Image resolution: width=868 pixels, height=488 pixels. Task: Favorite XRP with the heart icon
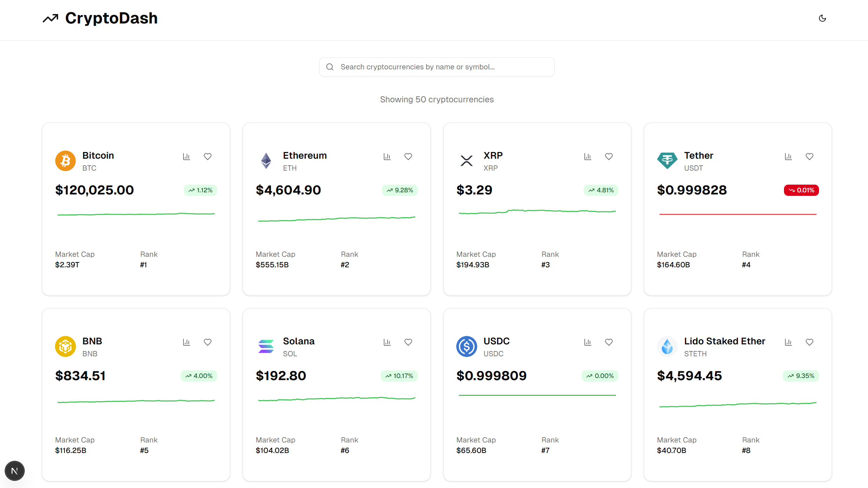point(609,157)
